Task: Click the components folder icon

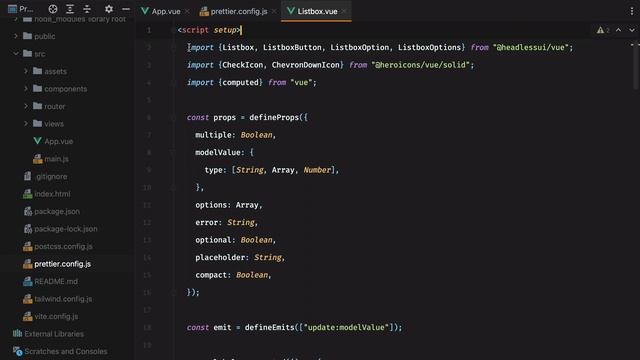Action: pyautogui.click(x=38, y=89)
